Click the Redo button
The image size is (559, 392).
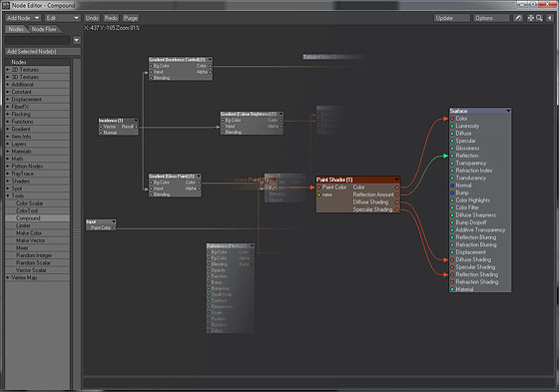pos(111,18)
